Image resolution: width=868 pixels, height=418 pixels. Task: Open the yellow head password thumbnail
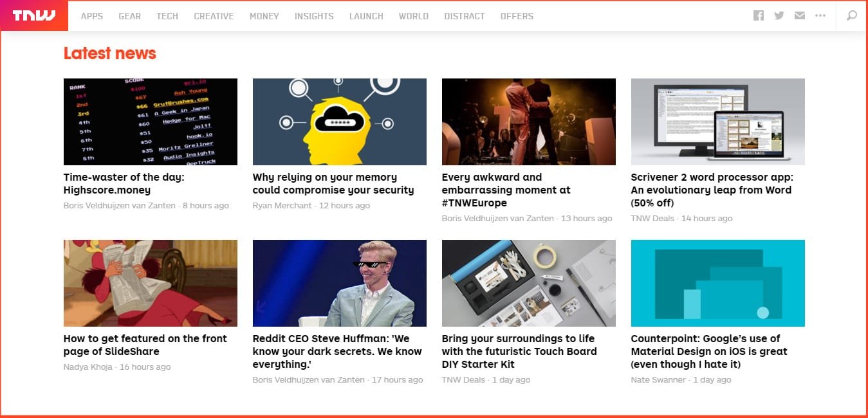[x=340, y=122]
